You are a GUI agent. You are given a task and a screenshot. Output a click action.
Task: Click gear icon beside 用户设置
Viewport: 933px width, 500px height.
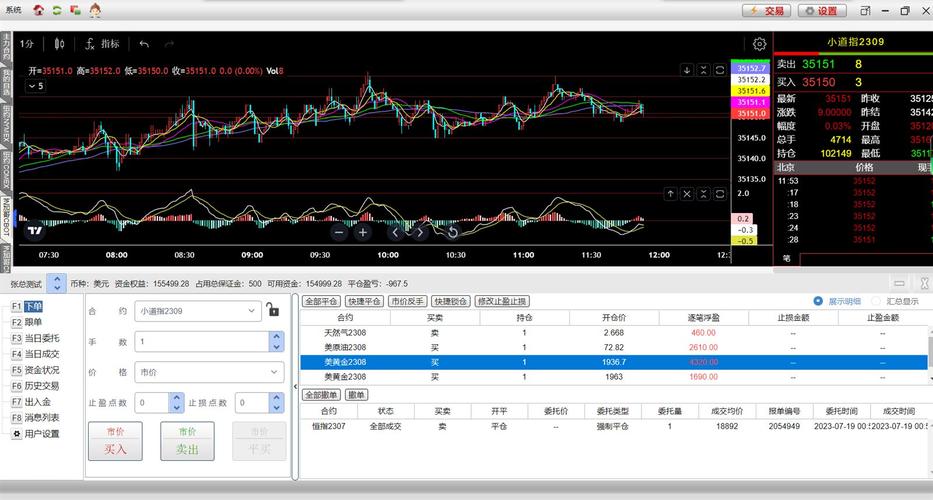(17, 434)
